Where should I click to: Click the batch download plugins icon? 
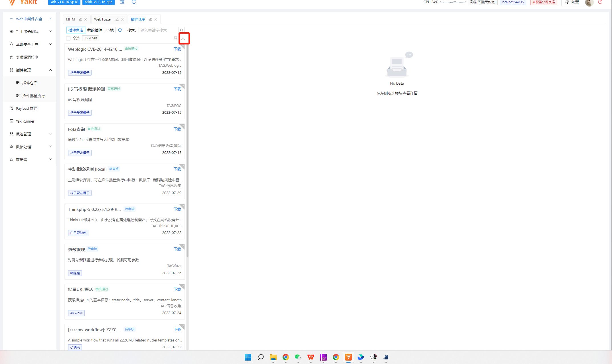coord(183,38)
